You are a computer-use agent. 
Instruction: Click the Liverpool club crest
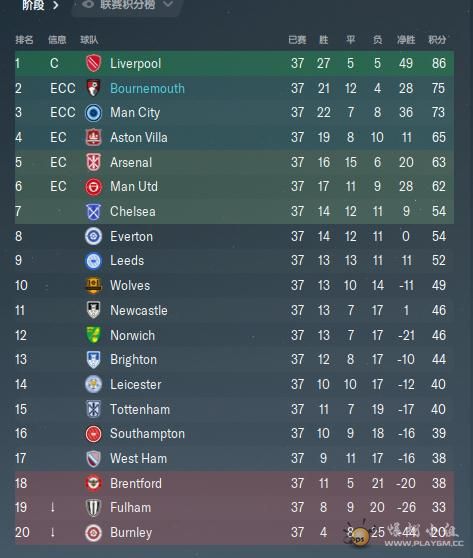coord(93,63)
